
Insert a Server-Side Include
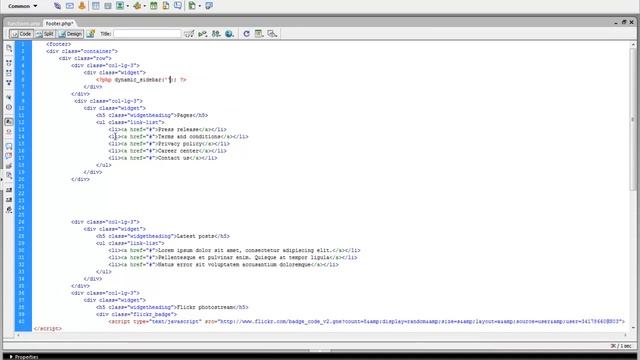166,6
